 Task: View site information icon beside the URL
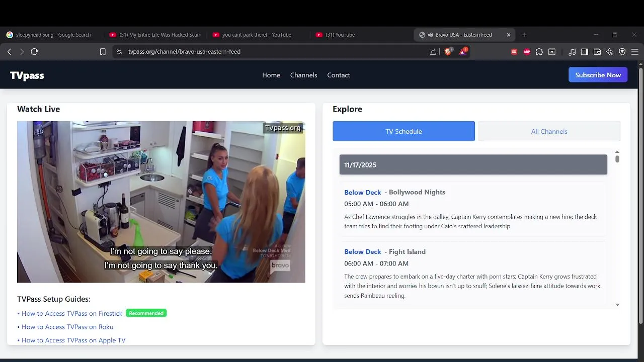119,52
